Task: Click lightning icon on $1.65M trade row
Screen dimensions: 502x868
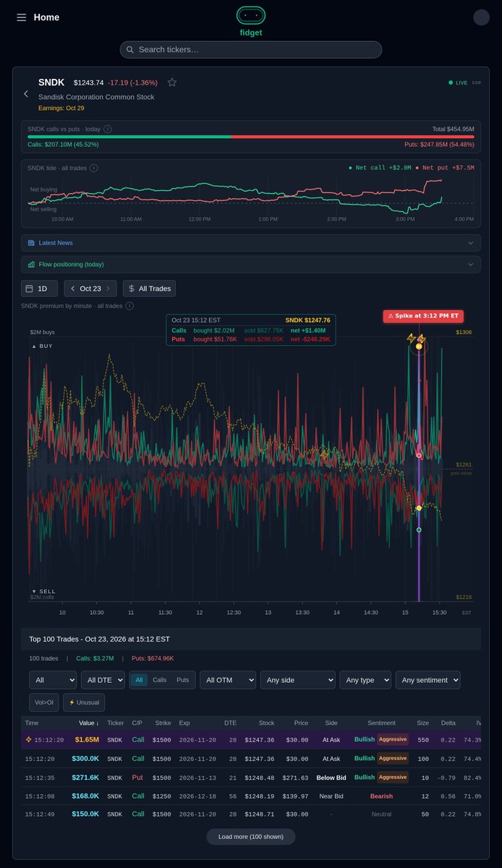Action: click(x=28, y=740)
